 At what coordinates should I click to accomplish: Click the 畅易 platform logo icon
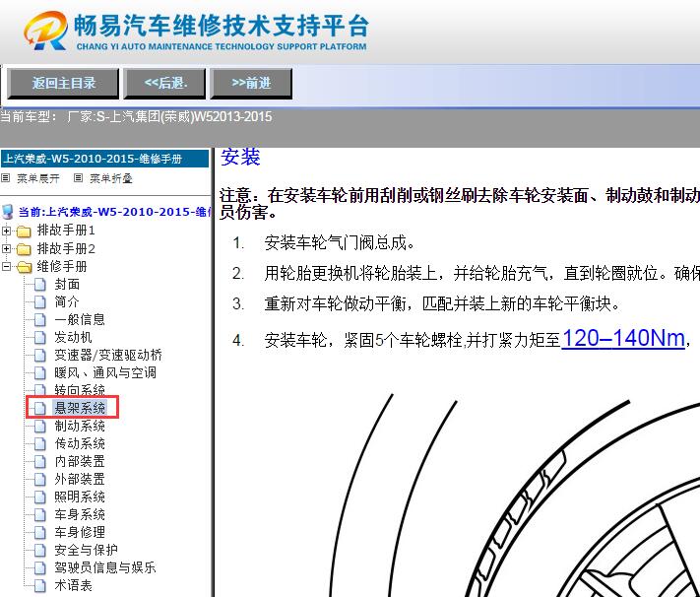45,30
